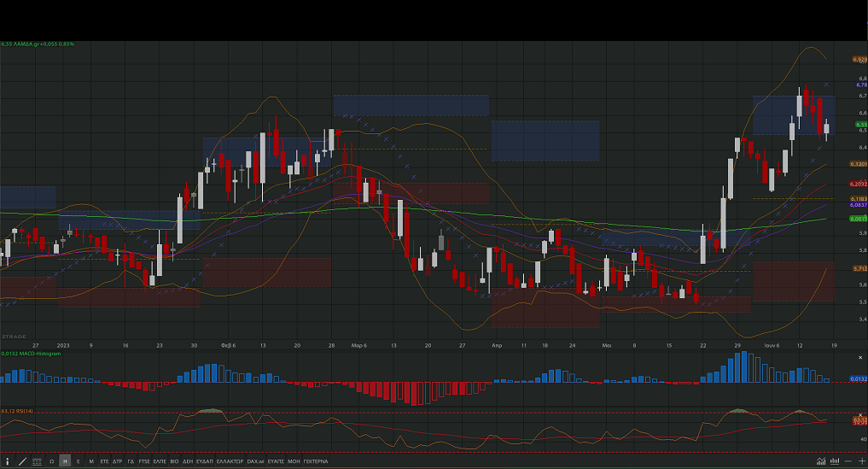Click the 6,929 upper band price tag

click(x=859, y=59)
